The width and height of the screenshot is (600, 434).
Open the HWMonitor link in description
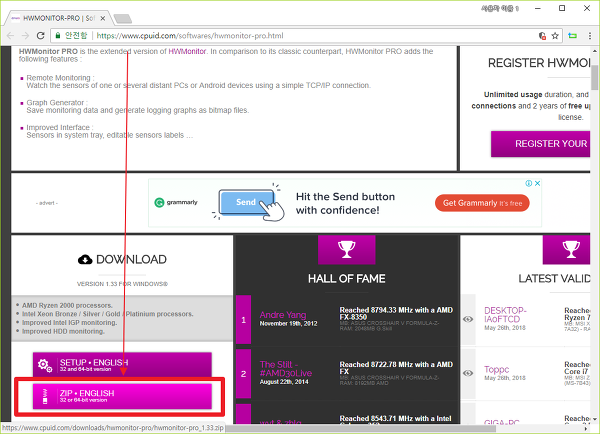click(187, 51)
